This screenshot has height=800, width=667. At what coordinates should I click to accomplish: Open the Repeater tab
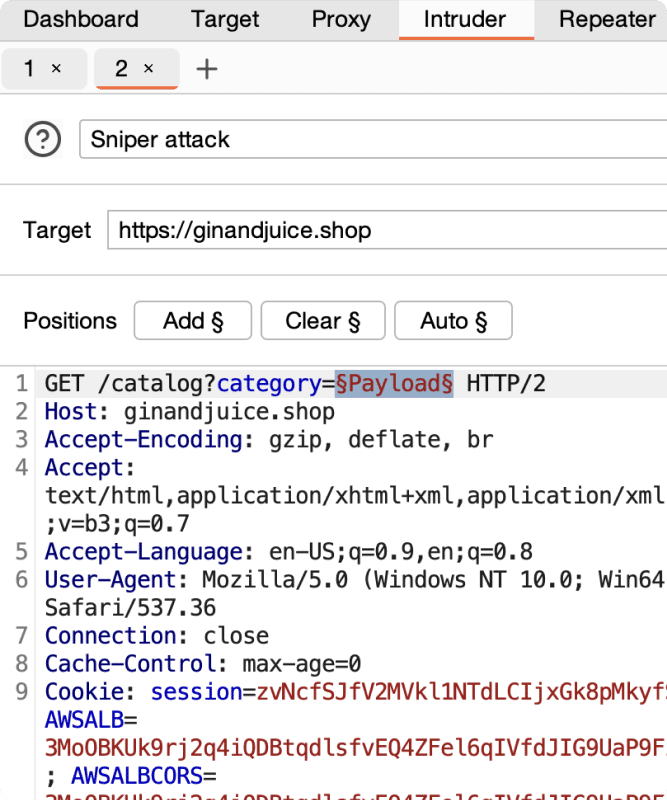607,19
